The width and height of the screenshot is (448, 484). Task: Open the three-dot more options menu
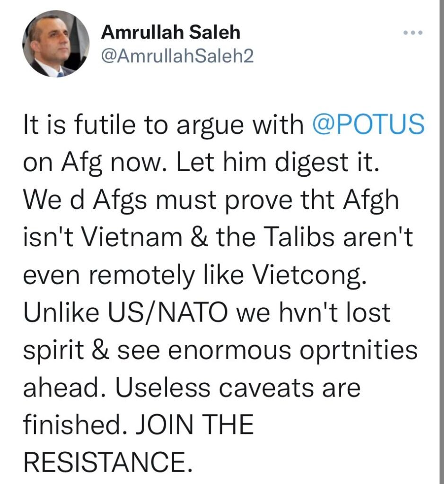pos(413,32)
